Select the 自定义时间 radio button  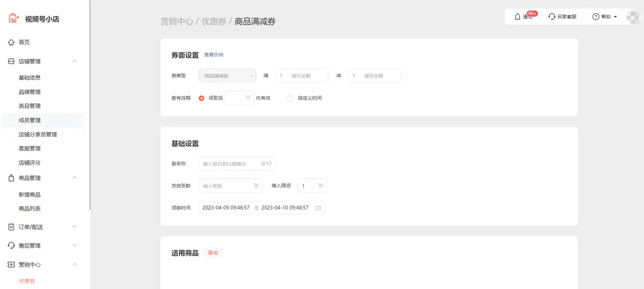290,98
